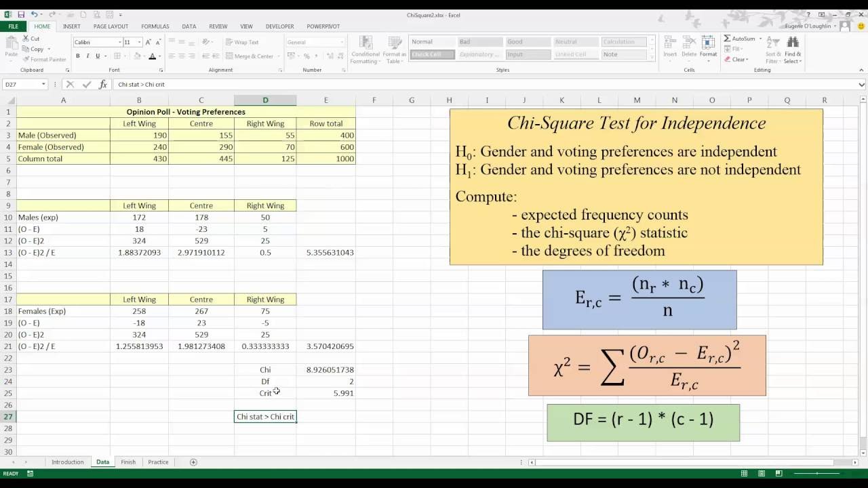Click the AutoSum sigma icon

(728, 39)
